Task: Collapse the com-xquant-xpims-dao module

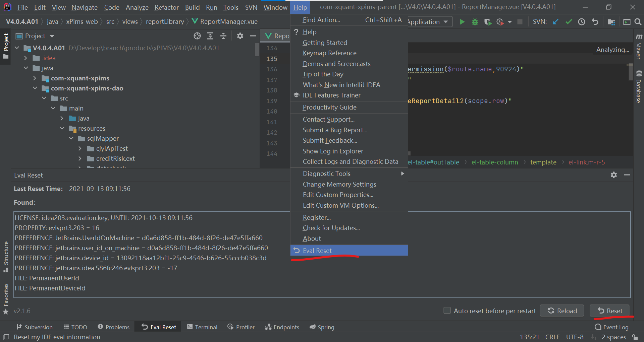Action: tap(35, 88)
